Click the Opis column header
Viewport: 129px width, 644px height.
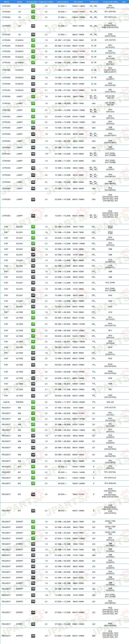[124, 2]
